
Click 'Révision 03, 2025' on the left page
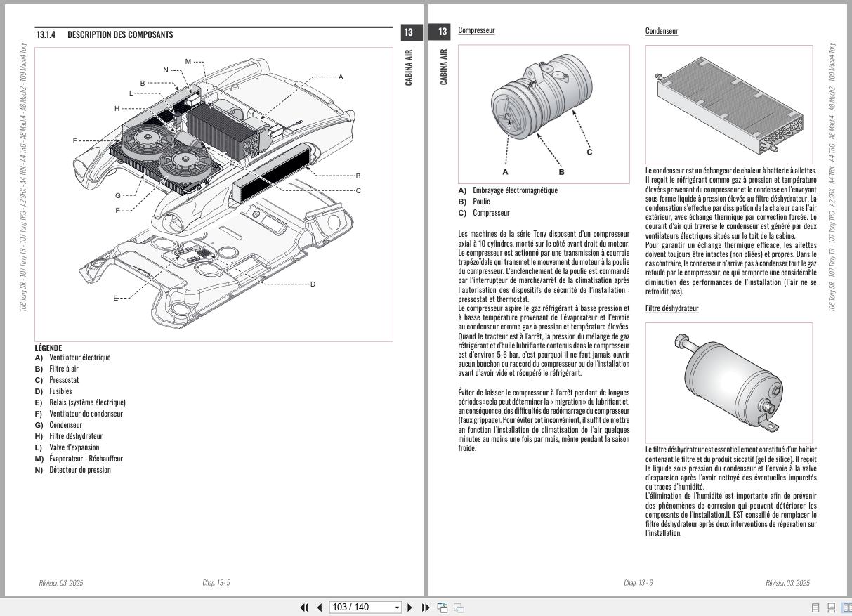click(x=61, y=583)
